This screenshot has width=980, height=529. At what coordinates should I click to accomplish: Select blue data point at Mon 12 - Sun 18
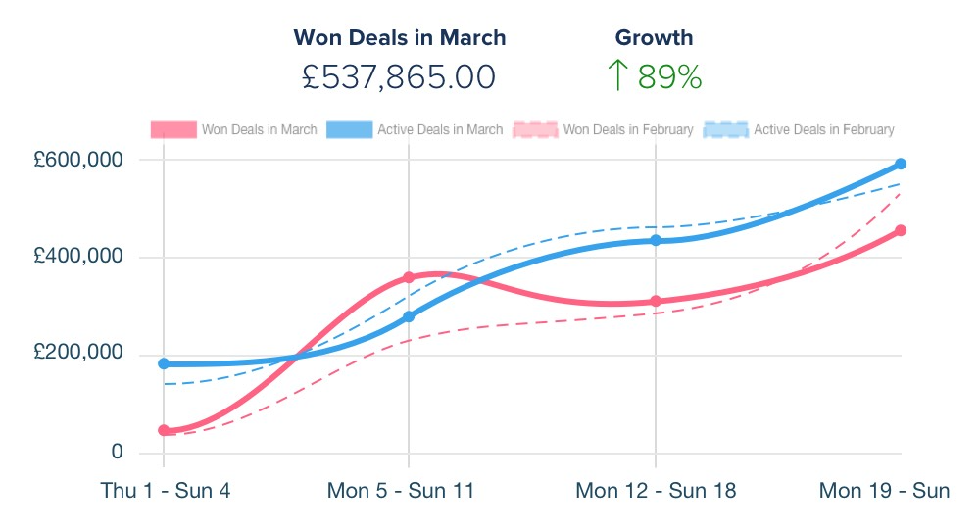click(656, 240)
